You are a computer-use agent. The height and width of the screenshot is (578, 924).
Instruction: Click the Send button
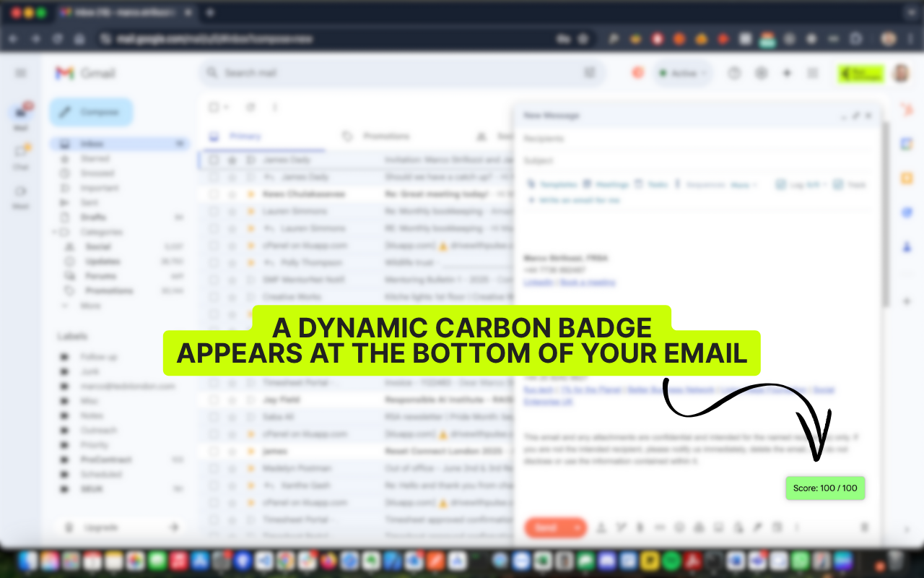[549, 527]
